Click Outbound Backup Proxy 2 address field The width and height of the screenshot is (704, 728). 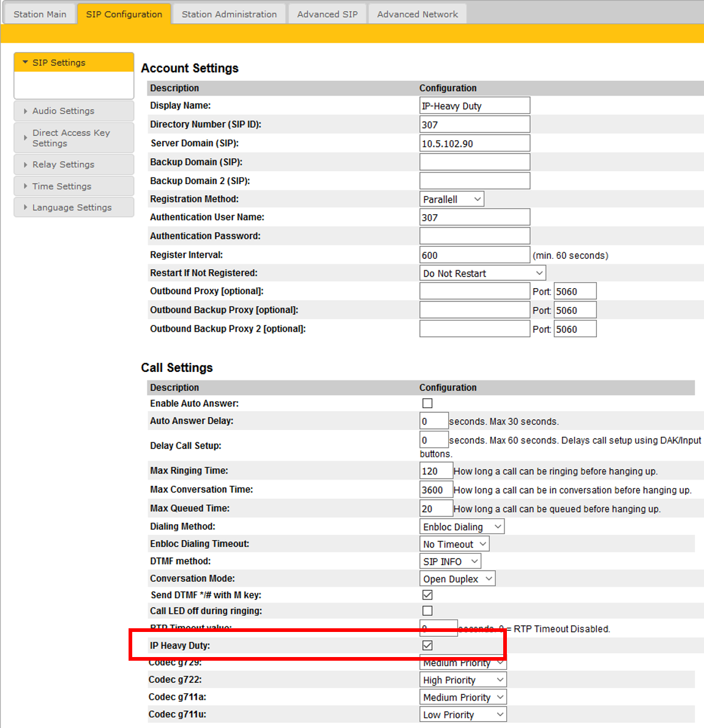click(474, 329)
